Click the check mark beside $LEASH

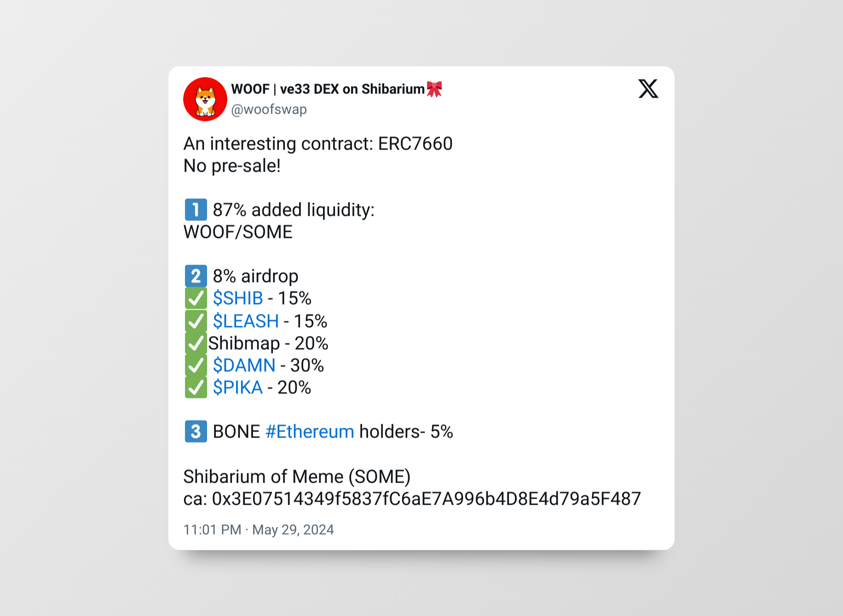coord(196,321)
